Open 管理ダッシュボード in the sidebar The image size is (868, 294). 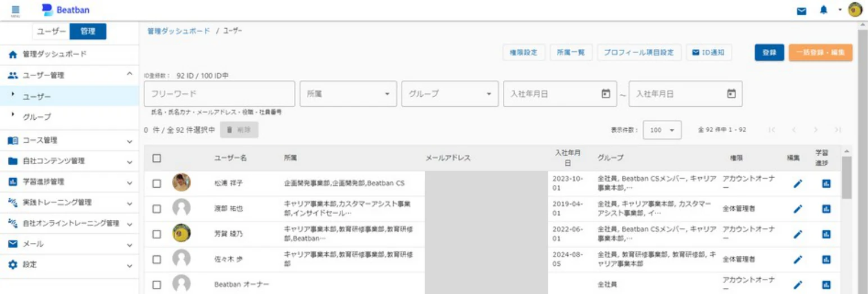tap(69, 55)
